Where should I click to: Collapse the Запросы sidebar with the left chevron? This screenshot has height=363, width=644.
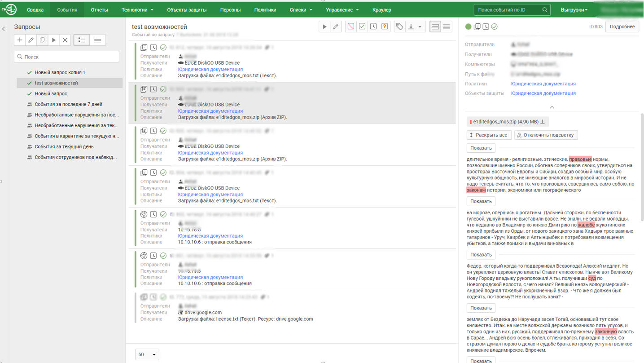(x=4, y=29)
